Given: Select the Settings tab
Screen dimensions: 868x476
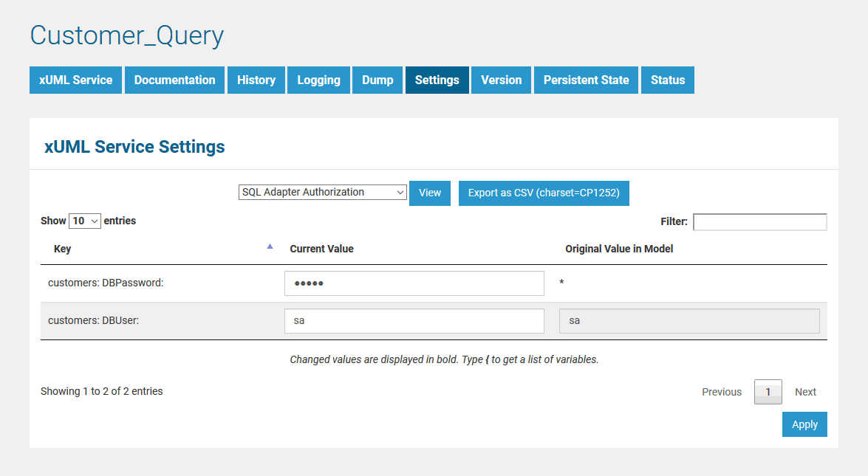Looking at the screenshot, I should click(x=437, y=80).
